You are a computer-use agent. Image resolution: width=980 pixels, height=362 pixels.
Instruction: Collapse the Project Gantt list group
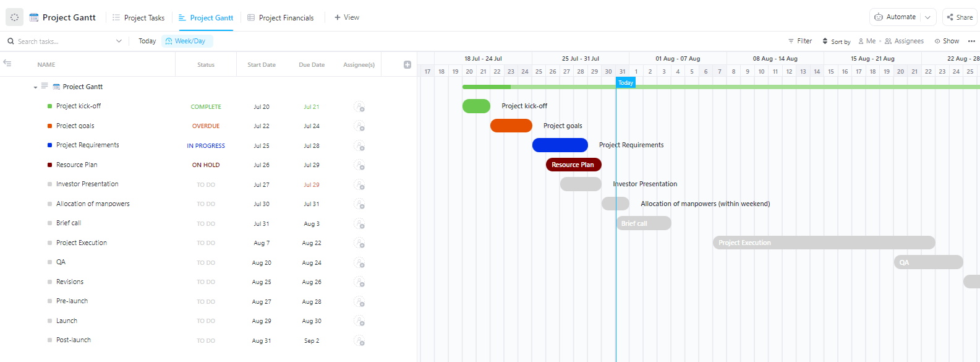point(35,87)
